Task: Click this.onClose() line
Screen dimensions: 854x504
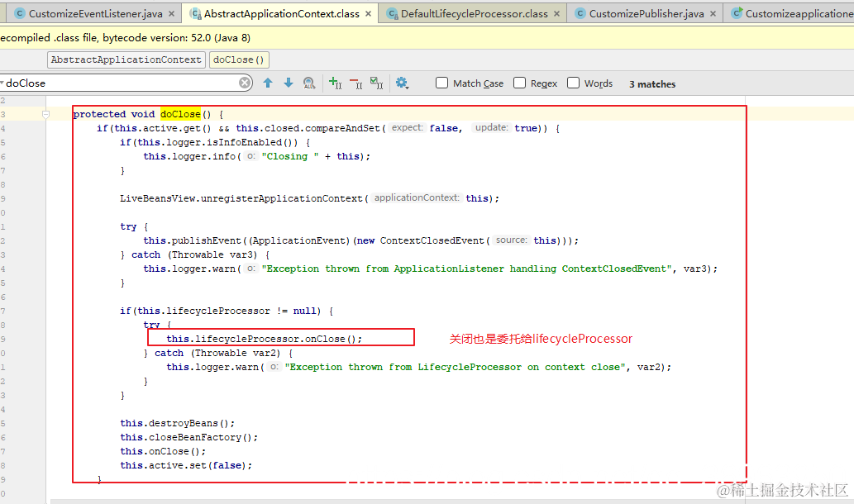Action: pos(163,451)
